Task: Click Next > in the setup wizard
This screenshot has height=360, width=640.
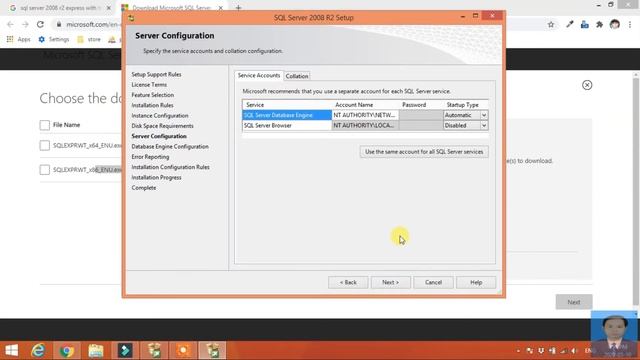Action: (x=391, y=282)
